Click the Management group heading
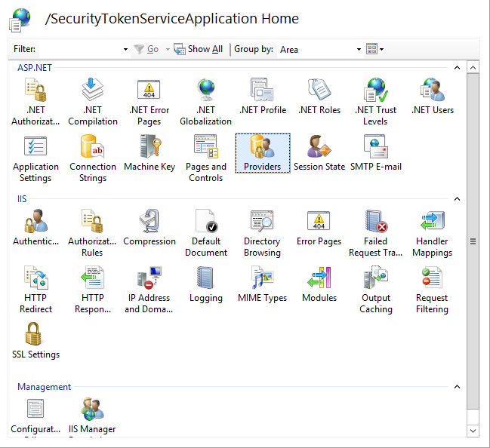 pos(44,387)
